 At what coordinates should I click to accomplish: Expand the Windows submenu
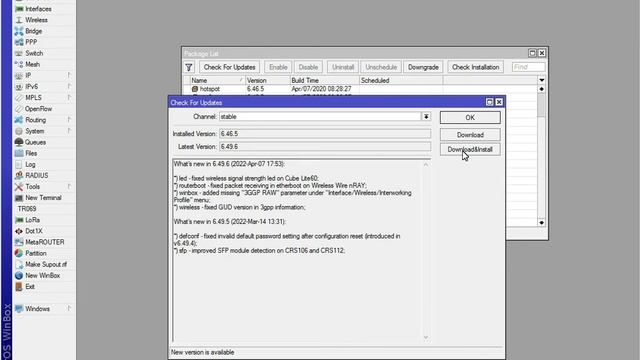tap(69, 309)
